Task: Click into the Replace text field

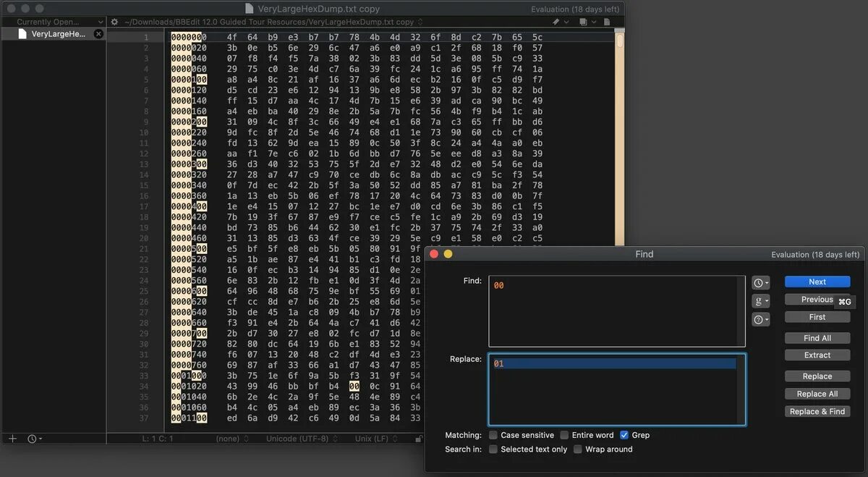Action: click(x=617, y=389)
